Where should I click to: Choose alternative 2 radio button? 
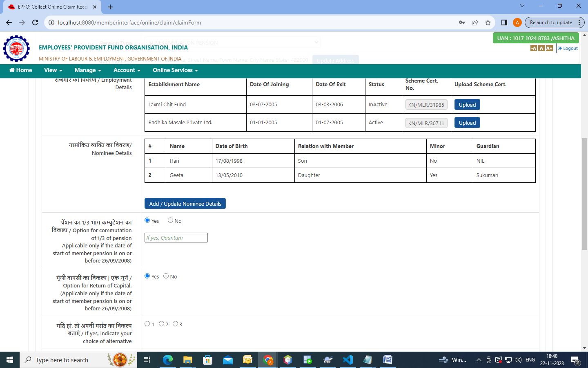coord(161,324)
